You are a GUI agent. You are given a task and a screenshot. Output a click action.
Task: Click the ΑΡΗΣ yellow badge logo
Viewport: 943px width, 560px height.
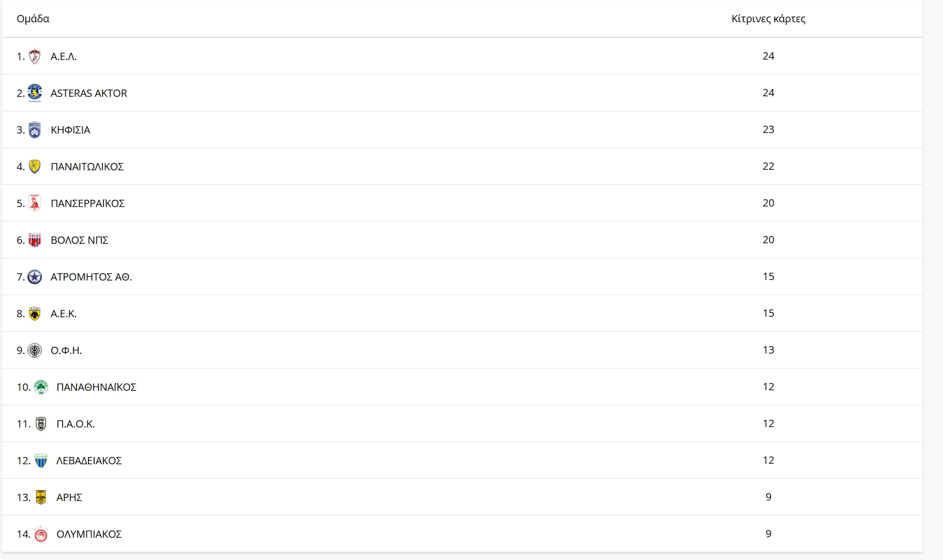point(40,497)
